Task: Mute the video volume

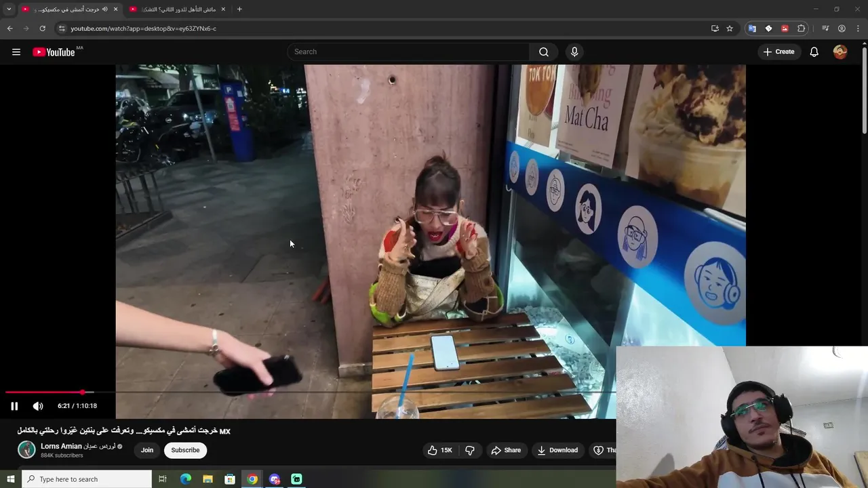Action: (x=38, y=406)
